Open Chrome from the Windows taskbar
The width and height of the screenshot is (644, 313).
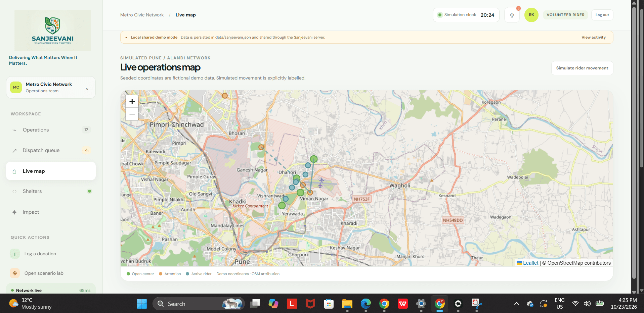[384, 304]
